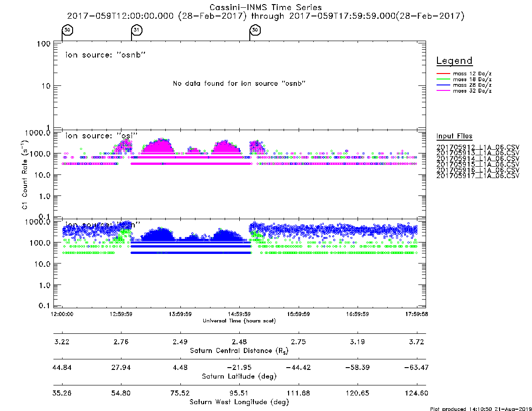532x411 pixels.
Task: Click the 'Universal Time (hours scet)' axis title
Action: click(239, 321)
